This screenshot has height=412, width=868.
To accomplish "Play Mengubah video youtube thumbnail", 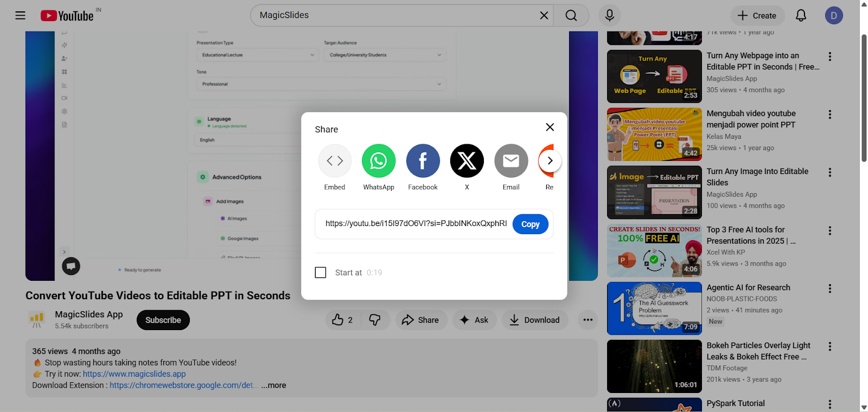I will pyautogui.click(x=654, y=134).
